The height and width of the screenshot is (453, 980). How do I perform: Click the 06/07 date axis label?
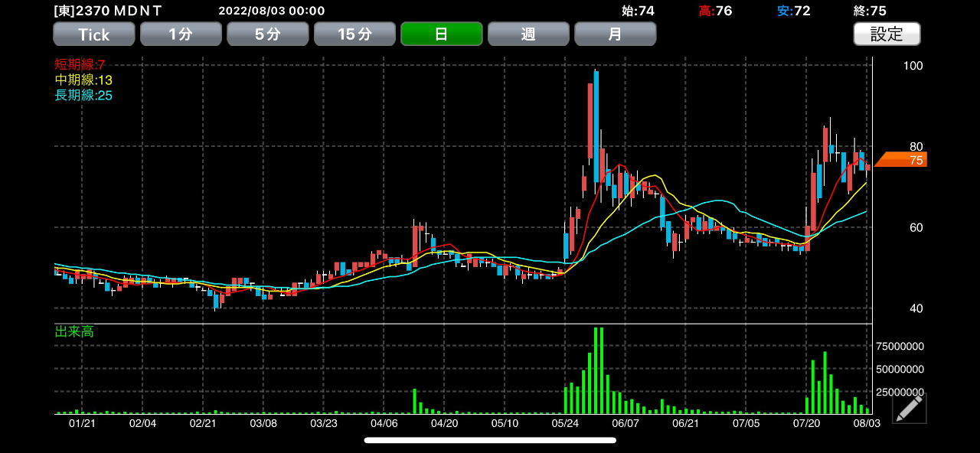626,423
